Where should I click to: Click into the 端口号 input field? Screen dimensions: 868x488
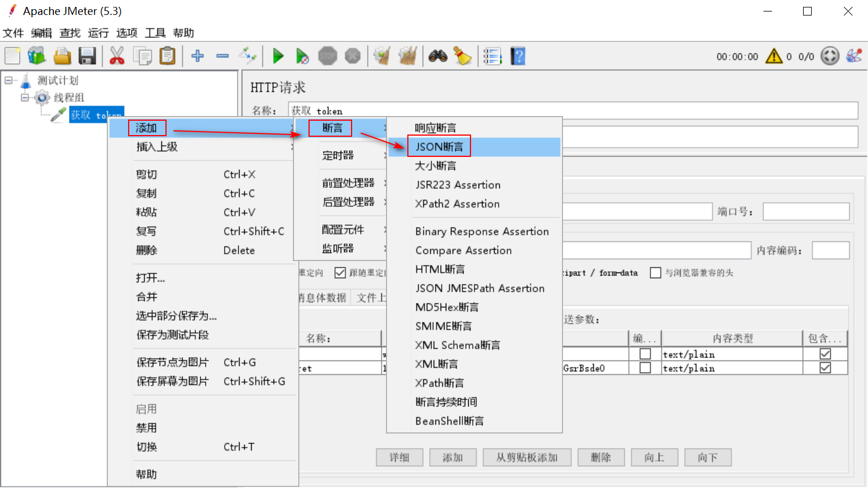[806, 212]
